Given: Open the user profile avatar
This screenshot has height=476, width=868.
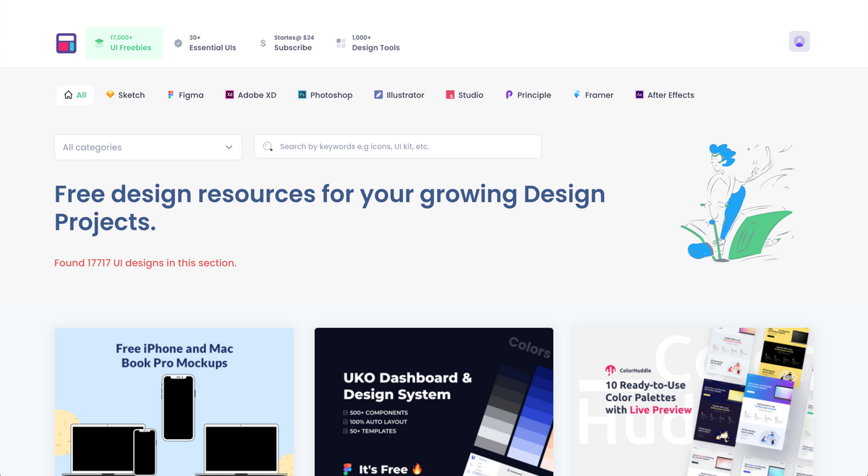Looking at the screenshot, I should [x=799, y=42].
